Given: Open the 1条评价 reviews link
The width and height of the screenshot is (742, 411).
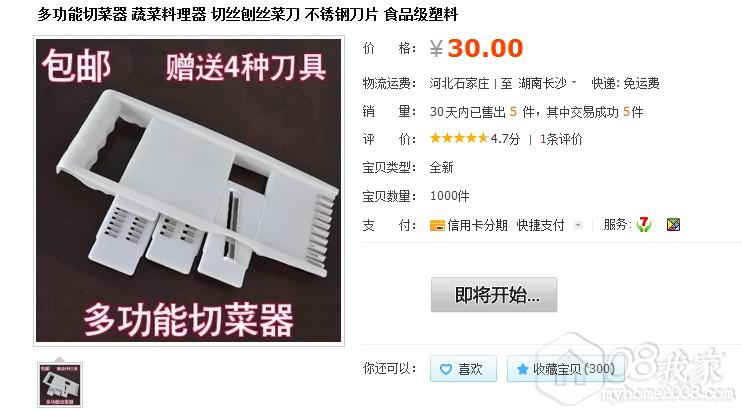Looking at the screenshot, I should 561,139.
